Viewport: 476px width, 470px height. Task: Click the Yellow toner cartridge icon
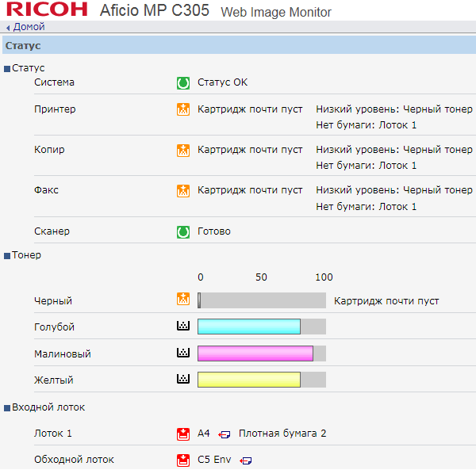coord(183,380)
